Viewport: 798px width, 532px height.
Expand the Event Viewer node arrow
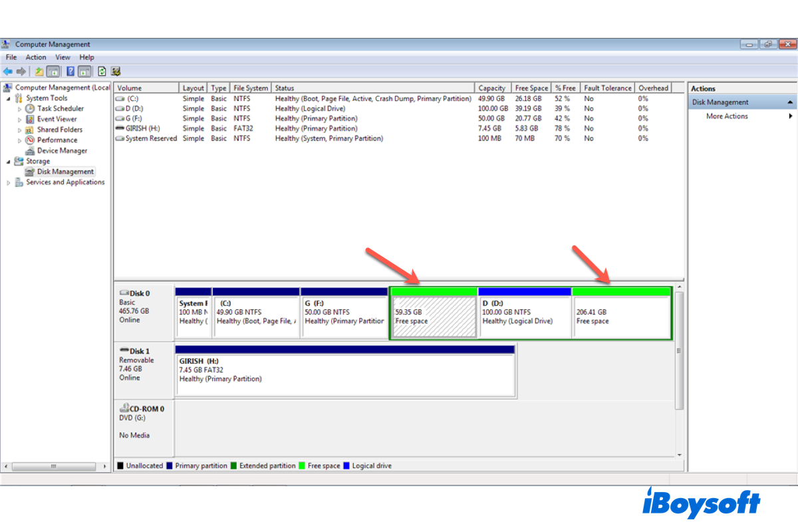pyautogui.click(x=20, y=119)
